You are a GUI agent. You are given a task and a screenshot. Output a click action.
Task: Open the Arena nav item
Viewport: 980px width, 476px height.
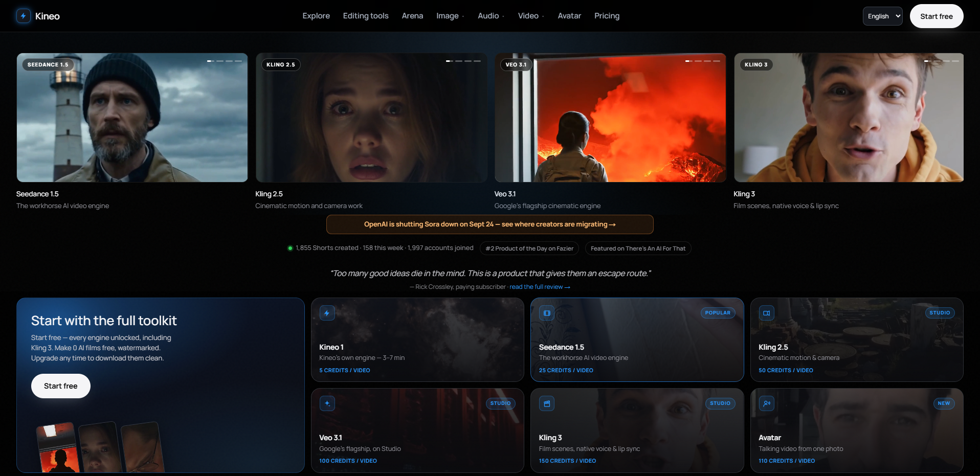[412, 16]
